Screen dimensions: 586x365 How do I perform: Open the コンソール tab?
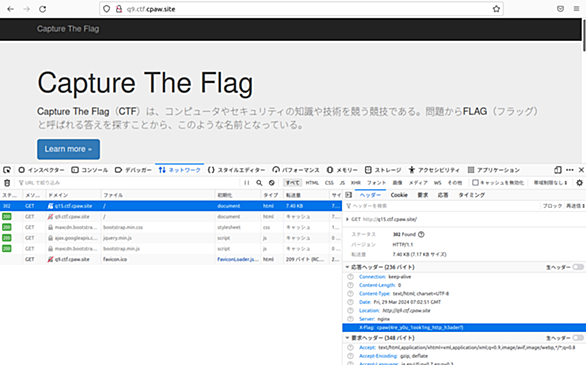point(90,170)
